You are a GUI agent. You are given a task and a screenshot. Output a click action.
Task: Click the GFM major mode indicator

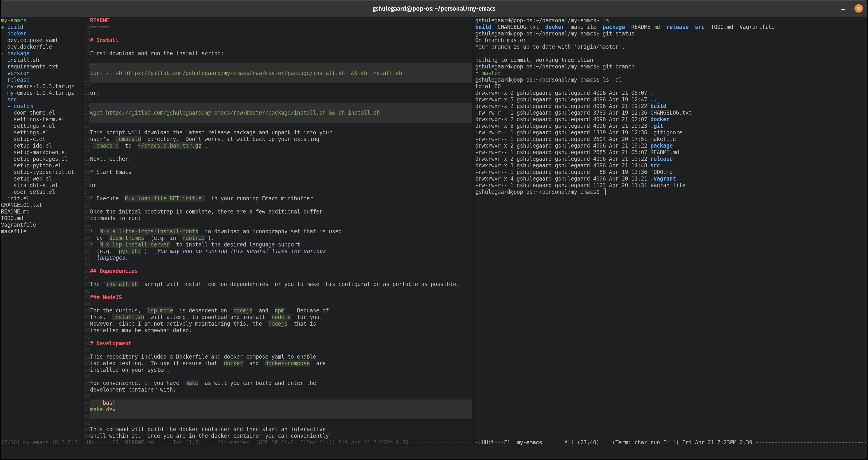264,442
